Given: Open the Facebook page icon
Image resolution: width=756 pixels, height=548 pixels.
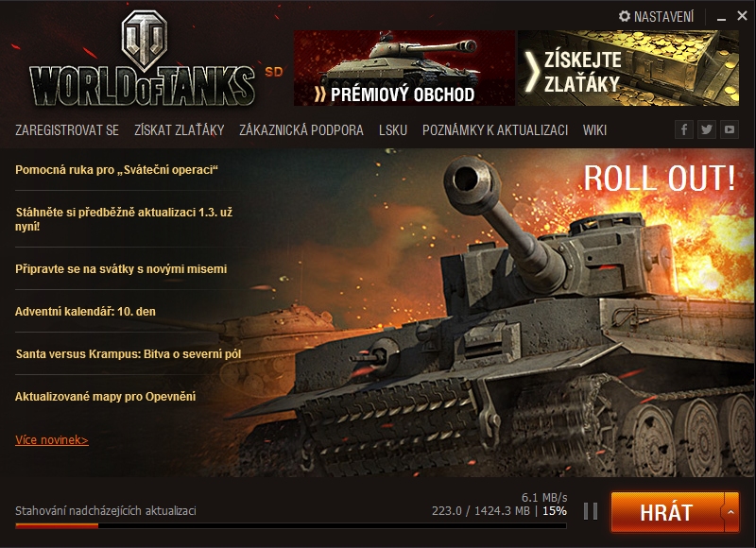Looking at the screenshot, I should coord(683,129).
